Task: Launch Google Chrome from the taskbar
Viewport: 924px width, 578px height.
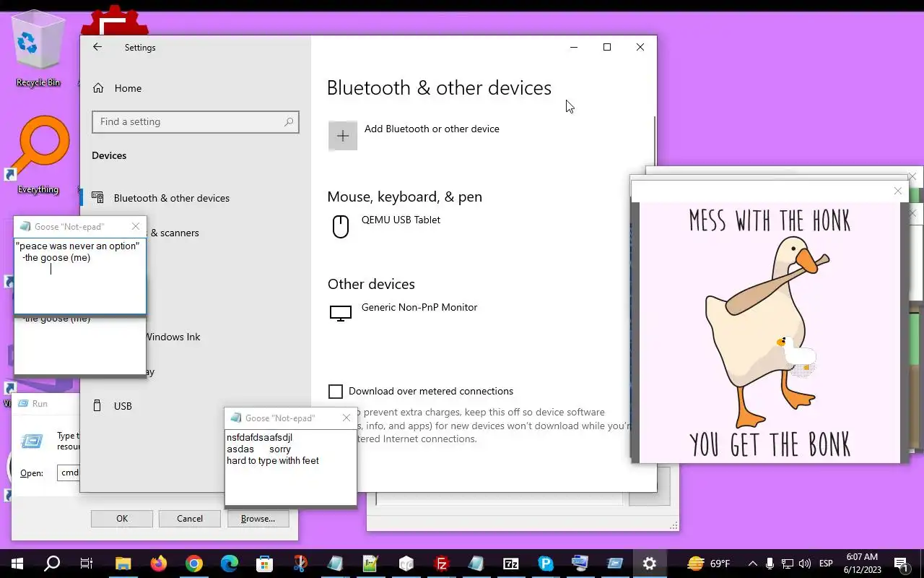Action: tap(193, 564)
